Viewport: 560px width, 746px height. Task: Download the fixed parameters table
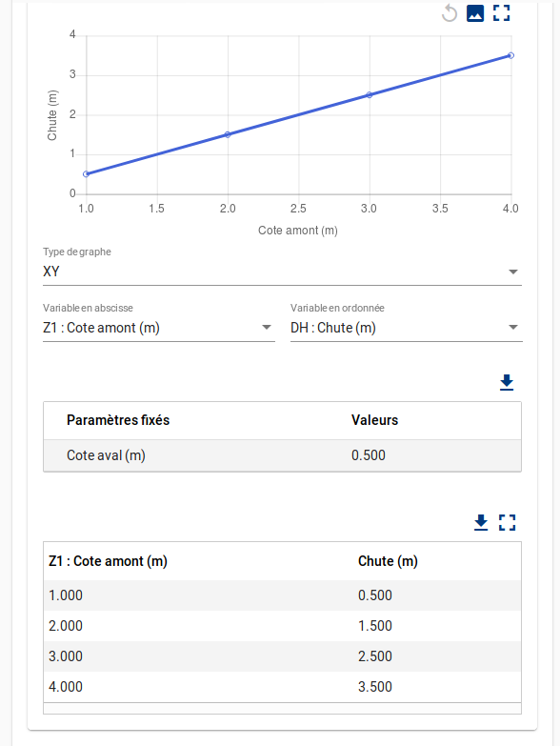(507, 382)
